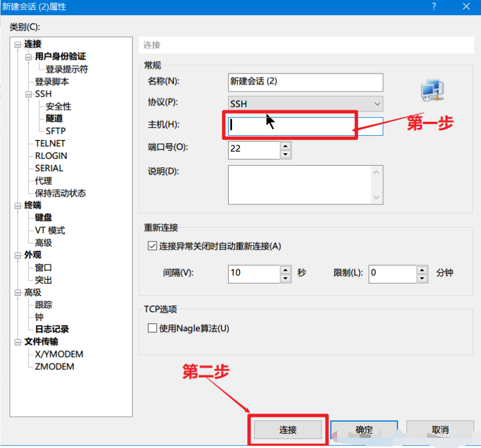Select SERIAL in the category tree
481x448 pixels.
coord(49,168)
